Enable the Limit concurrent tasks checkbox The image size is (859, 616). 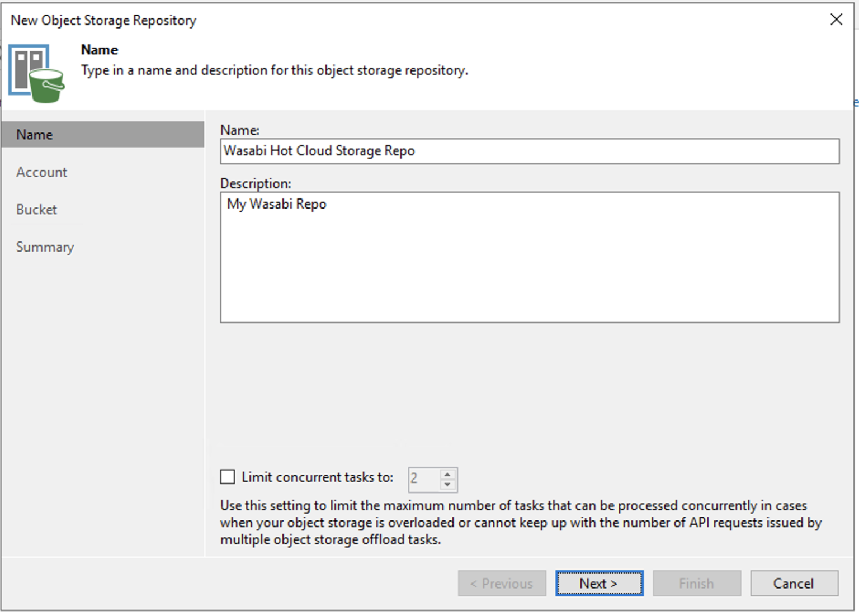coord(228,477)
